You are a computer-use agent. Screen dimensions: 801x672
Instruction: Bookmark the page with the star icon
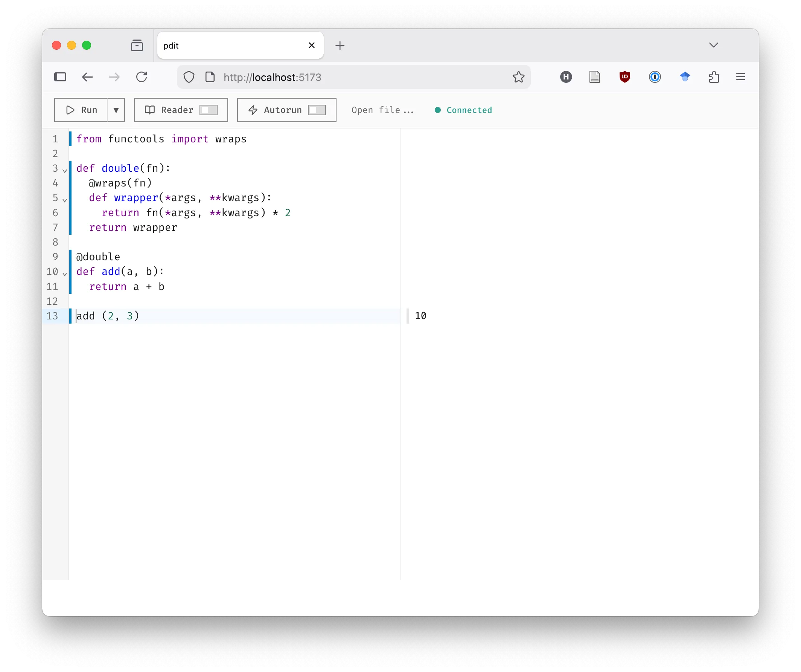pyautogui.click(x=518, y=77)
